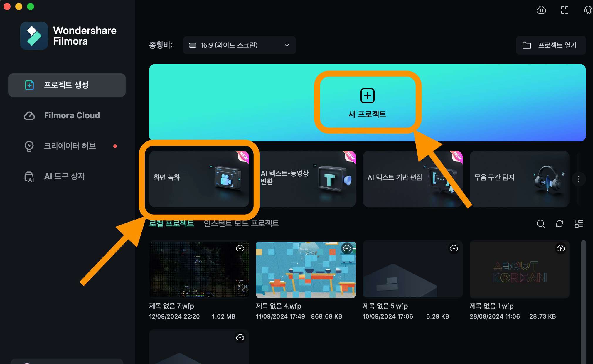Image resolution: width=593 pixels, height=364 pixels.
Task: Expand the 종횡비 16:9 aspect ratio dropdown
Action: point(239,45)
